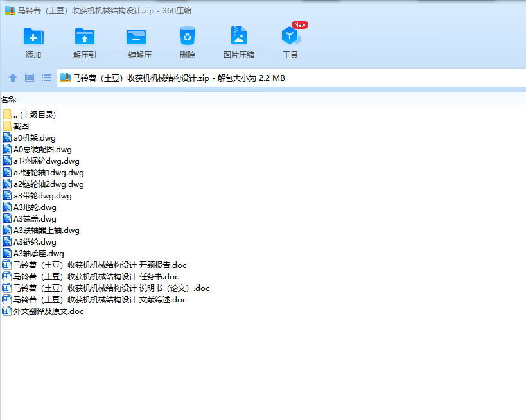Click the doc icon of 外文翻译及原文.doc
Image resolution: width=526 pixels, height=420 pixels.
(6, 311)
